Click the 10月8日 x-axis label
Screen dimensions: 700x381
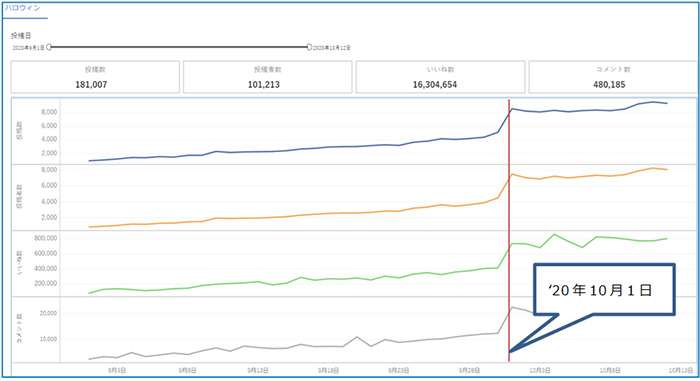[610, 370]
